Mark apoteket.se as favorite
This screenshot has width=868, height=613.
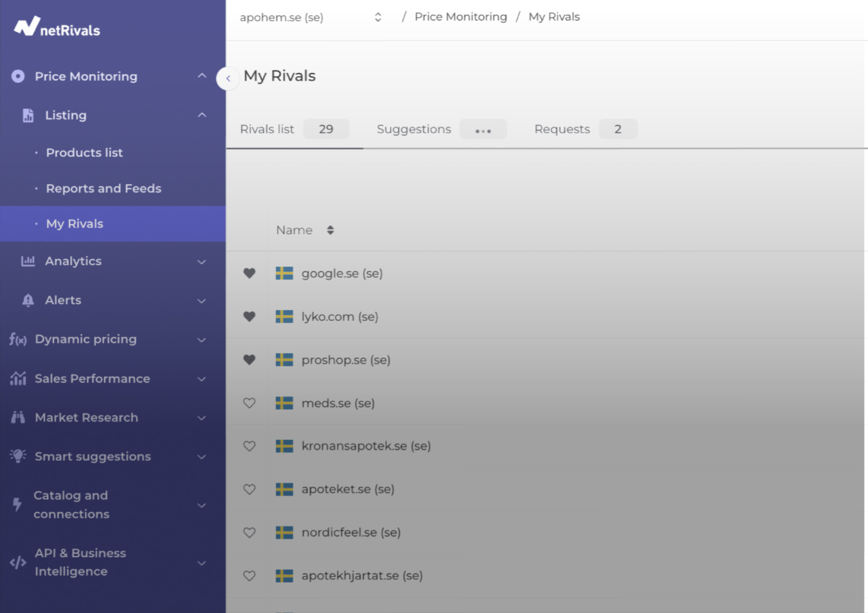[x=249, y=489]
